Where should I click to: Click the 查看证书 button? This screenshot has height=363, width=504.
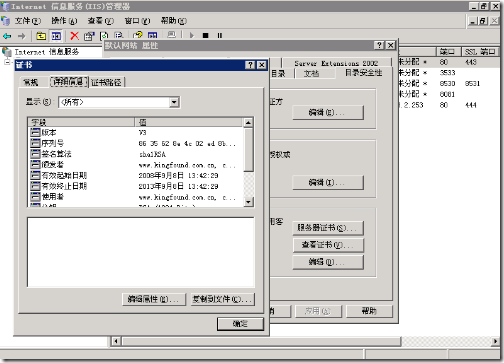pyautogui.click(x=328, y=245)
